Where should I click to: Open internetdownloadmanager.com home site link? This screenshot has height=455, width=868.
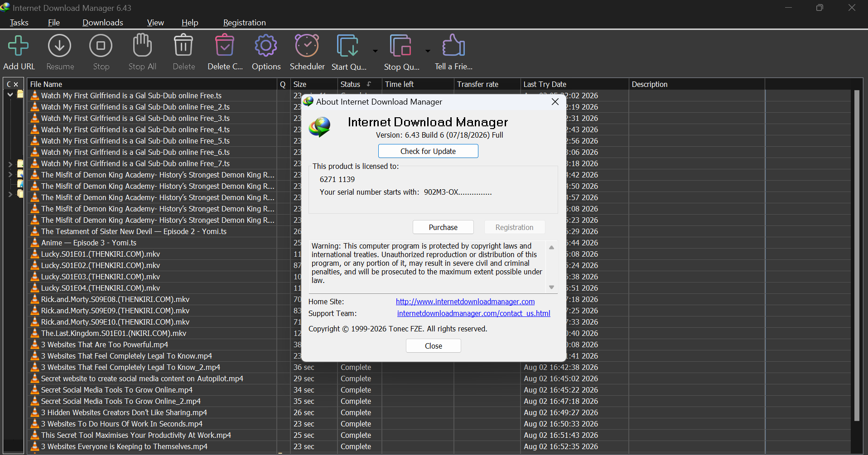465,302
